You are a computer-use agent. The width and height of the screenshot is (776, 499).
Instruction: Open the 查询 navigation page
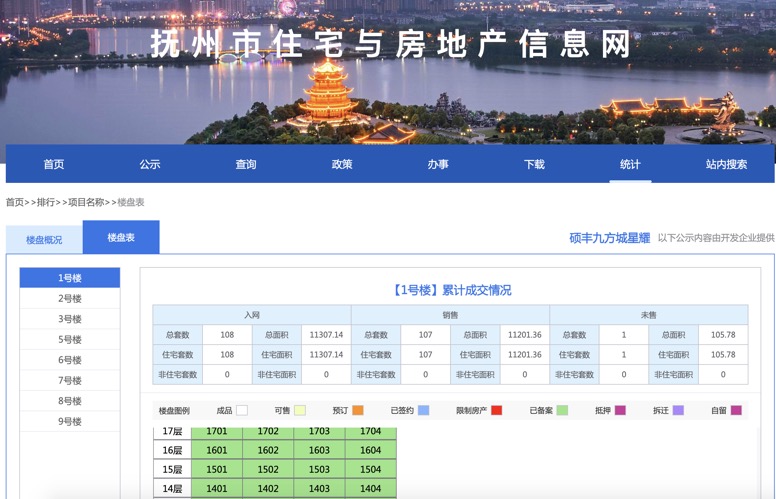click(x=246, y=164)
